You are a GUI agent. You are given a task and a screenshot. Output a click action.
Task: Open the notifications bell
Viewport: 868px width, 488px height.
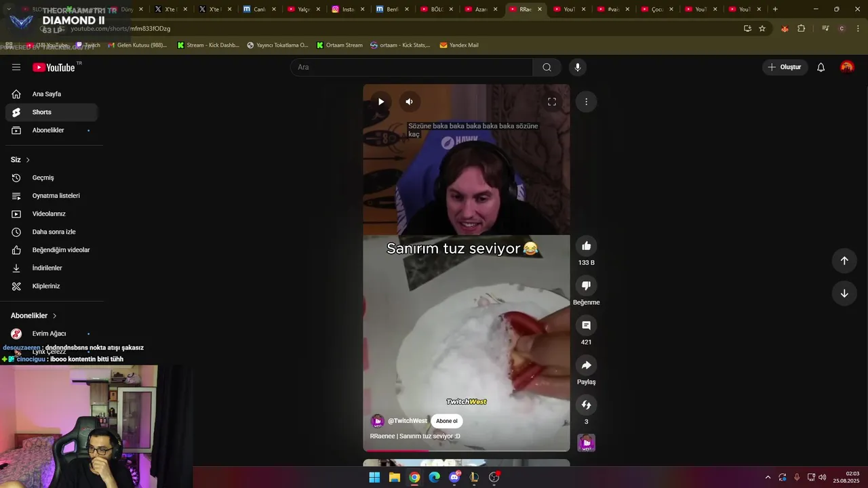coord(821,67)
